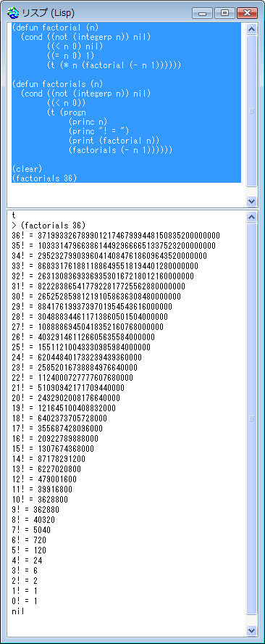Click the '> (factorials 36)' echo line

click(x=49, y=226)
